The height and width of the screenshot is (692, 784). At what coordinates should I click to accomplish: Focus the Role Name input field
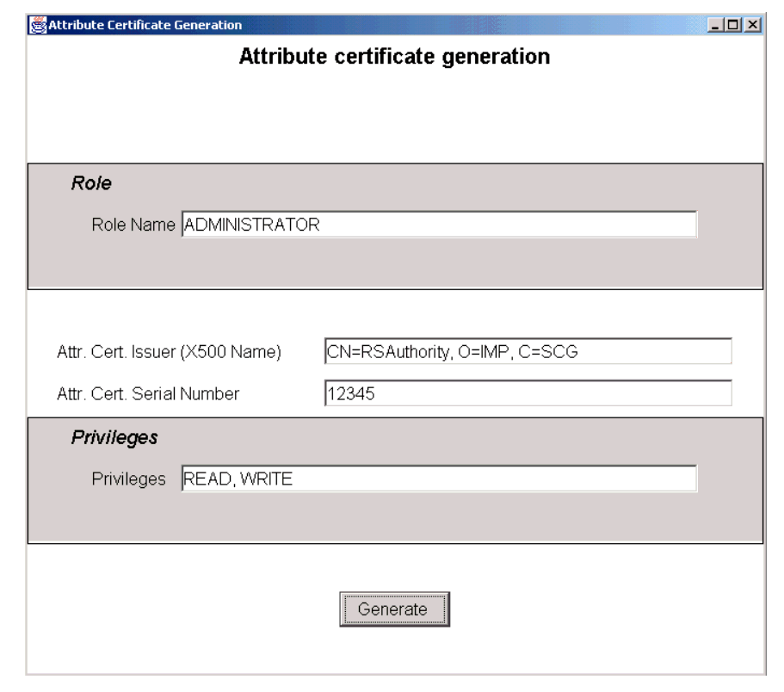[439, 225]
